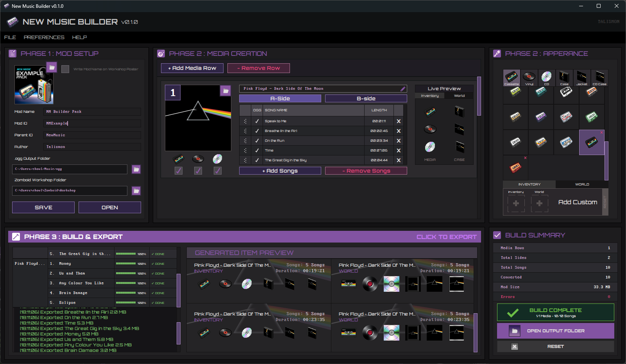This screenshot has height=364, width=626.
Task: Switch to the A-Side tab
Action: point(280,98)
